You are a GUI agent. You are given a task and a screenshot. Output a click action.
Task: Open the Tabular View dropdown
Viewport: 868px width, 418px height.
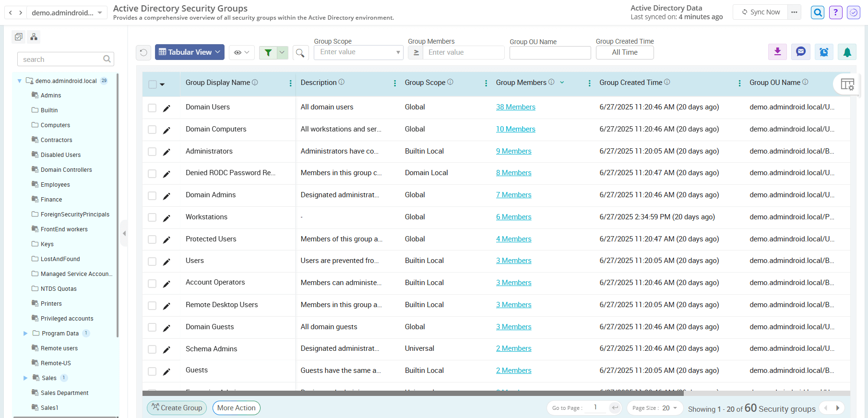pyautogui.click(x=190, y=52)
